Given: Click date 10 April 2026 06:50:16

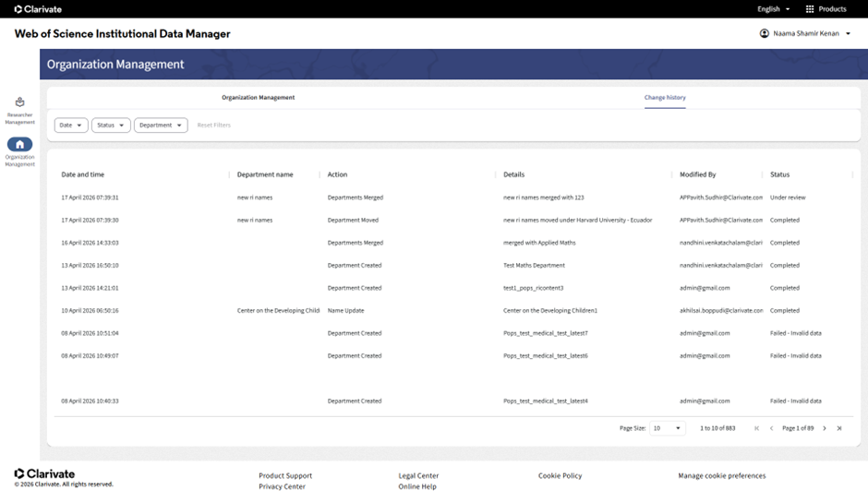Looking at the screenshot, I should point(90,311).
